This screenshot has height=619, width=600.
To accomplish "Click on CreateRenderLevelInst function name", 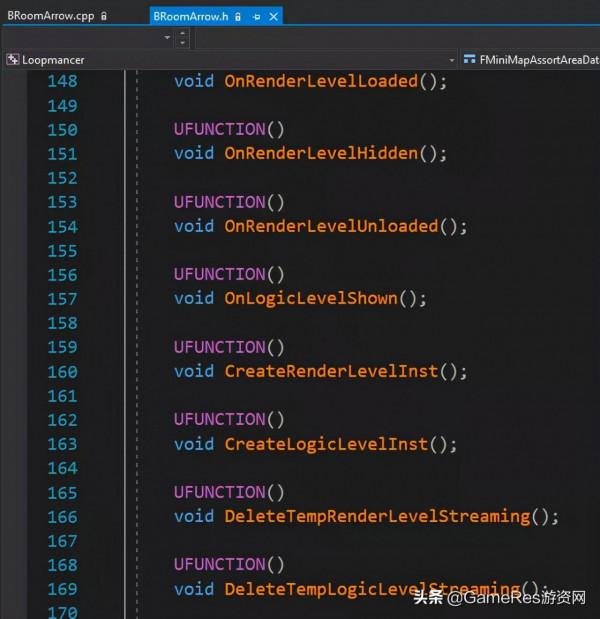I will [331, 371].
